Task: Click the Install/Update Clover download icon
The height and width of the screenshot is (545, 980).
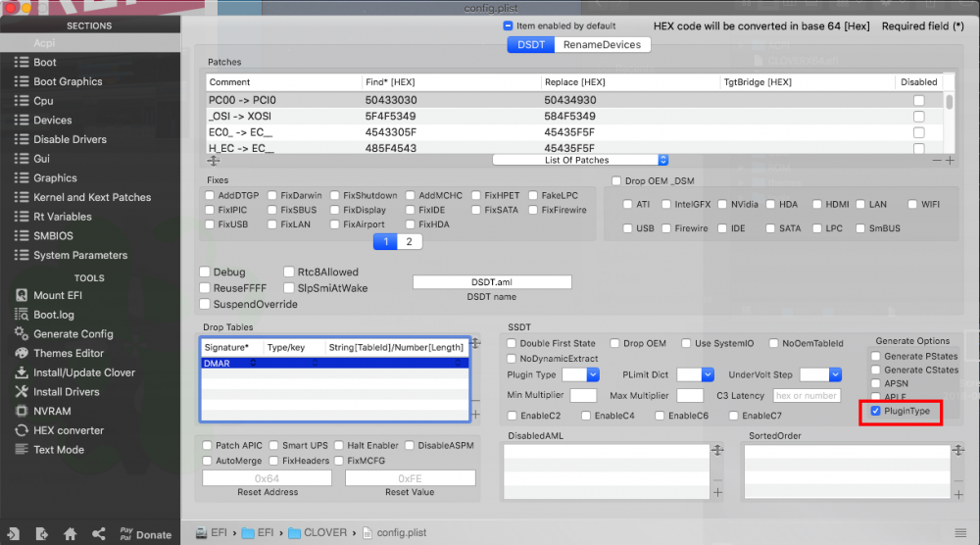Action: 22,372
